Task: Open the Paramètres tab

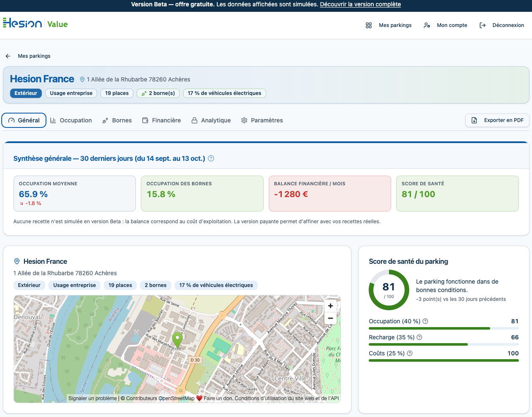Action: click(x=262, y=120)
